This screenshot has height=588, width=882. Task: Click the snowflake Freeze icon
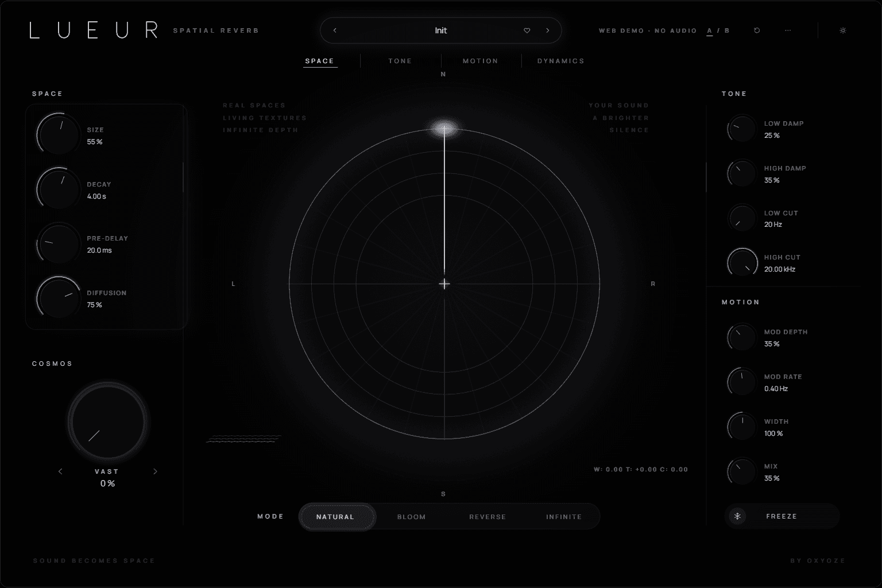[738, 516]
